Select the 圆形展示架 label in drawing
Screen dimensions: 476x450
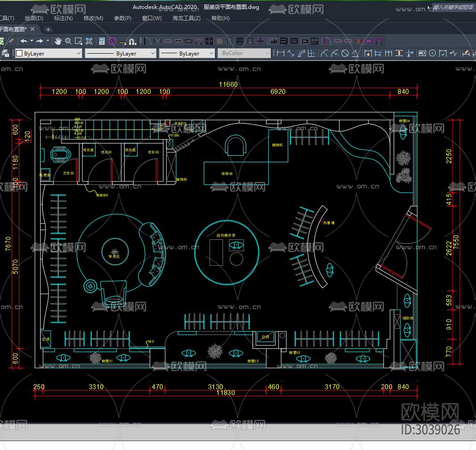pos(226,235)
